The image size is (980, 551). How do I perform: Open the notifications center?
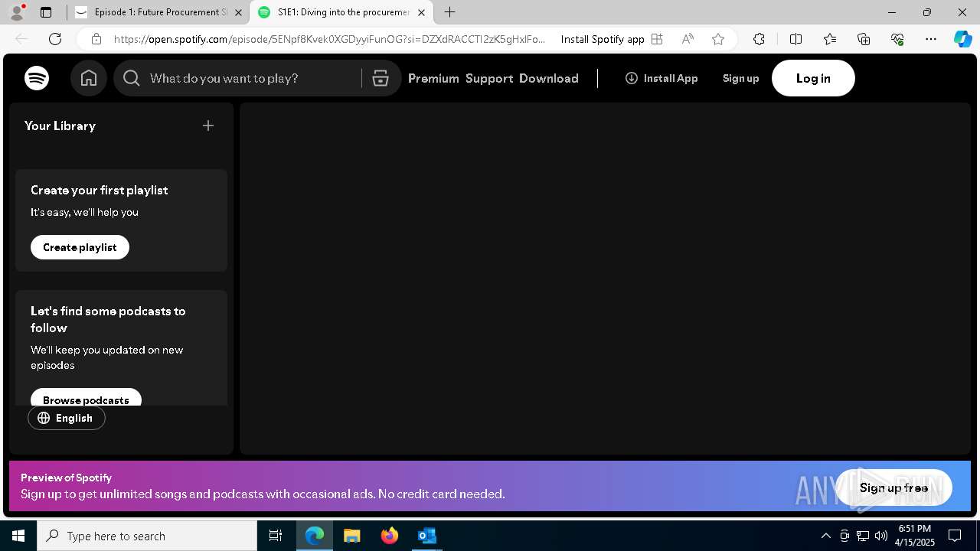point(955,536)
